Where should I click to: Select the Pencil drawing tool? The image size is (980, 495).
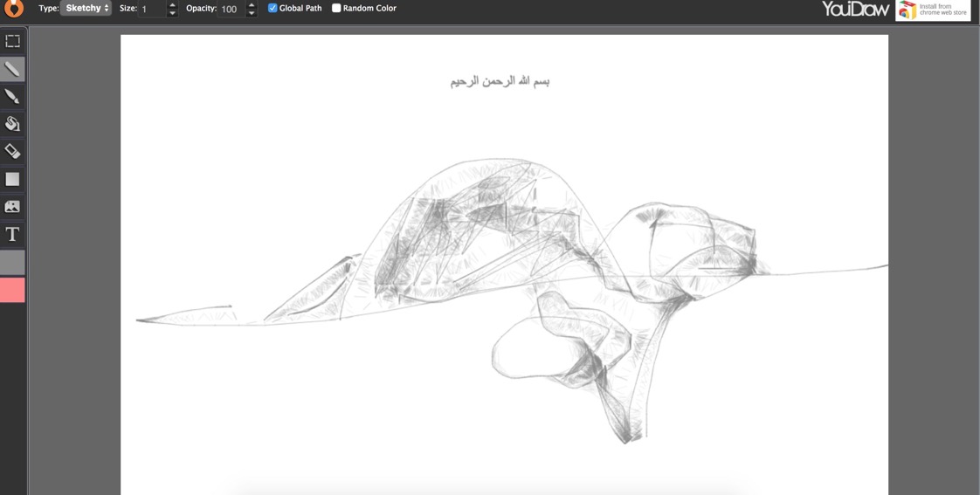coord(12,69)
